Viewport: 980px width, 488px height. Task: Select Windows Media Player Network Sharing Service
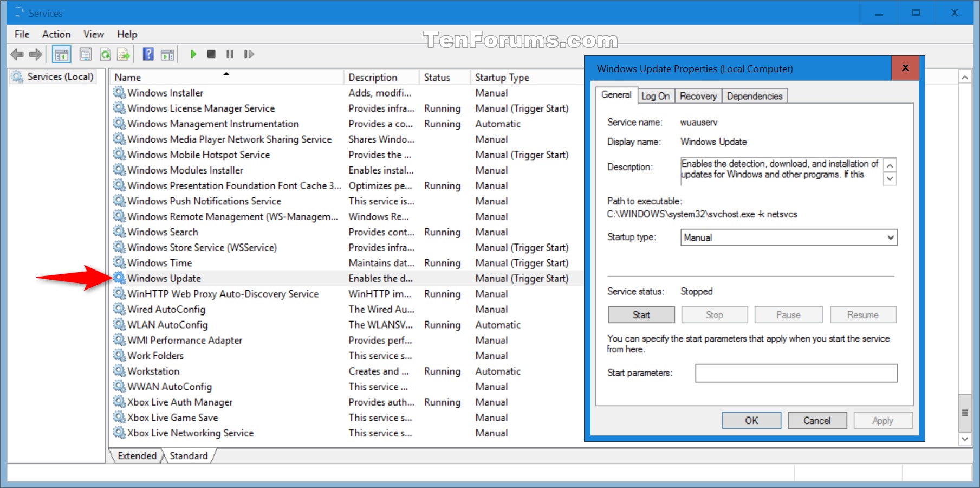coord(347,139)
